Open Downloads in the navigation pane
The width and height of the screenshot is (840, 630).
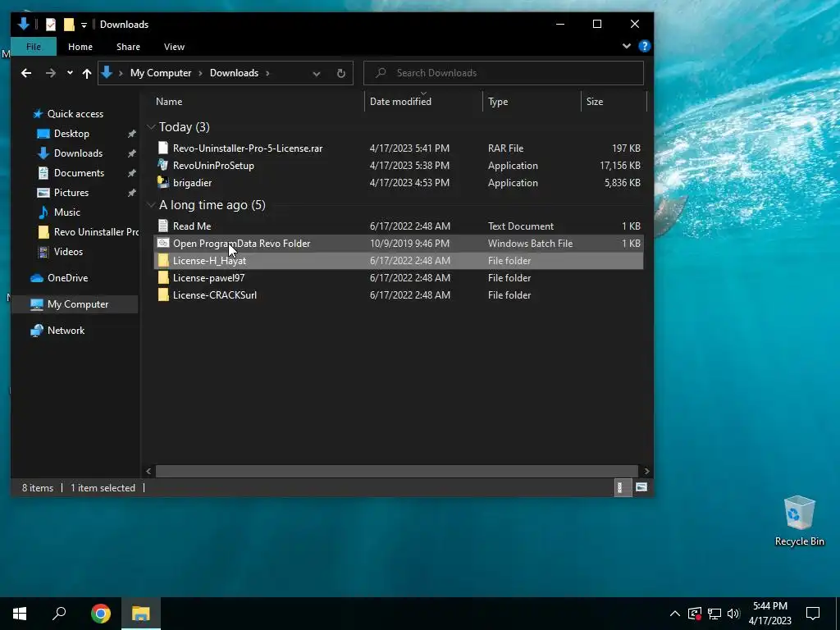point(78,153)
